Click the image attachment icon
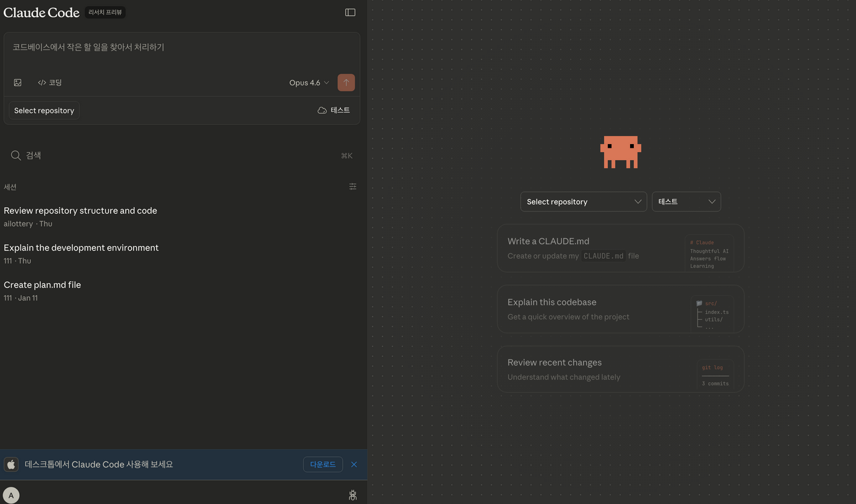This screenshot has height=504, width=856. pyautogui.click(x=18, y=82)
